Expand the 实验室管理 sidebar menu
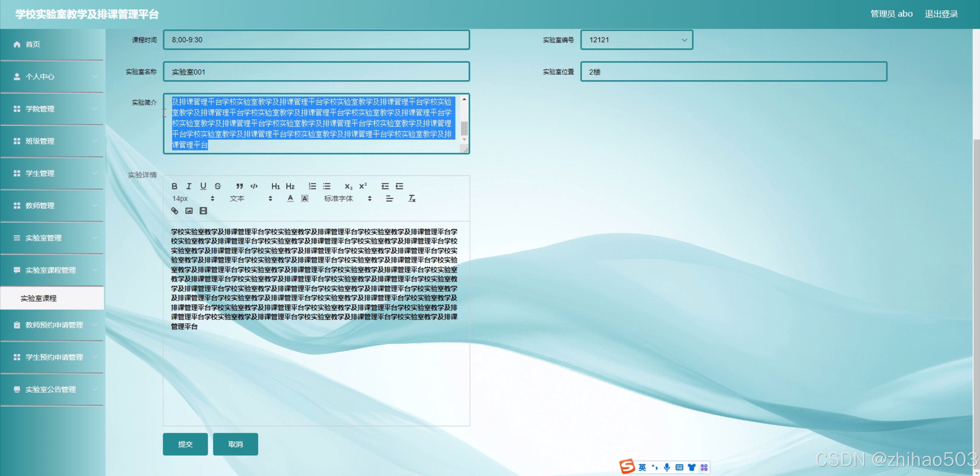 click(52, 238)
